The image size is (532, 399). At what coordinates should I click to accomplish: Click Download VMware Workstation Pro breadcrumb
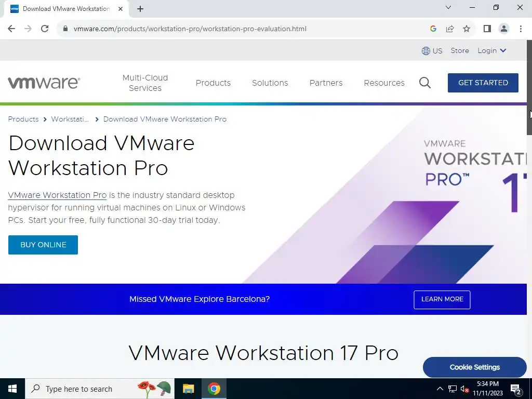click(165, 119)
